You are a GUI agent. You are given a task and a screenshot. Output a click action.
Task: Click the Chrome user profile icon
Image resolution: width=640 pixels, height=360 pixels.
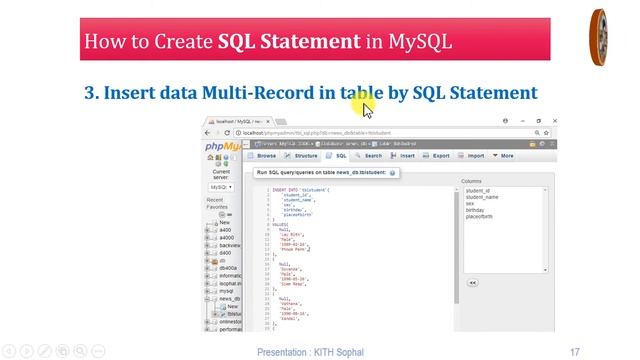tap(505, 121)
